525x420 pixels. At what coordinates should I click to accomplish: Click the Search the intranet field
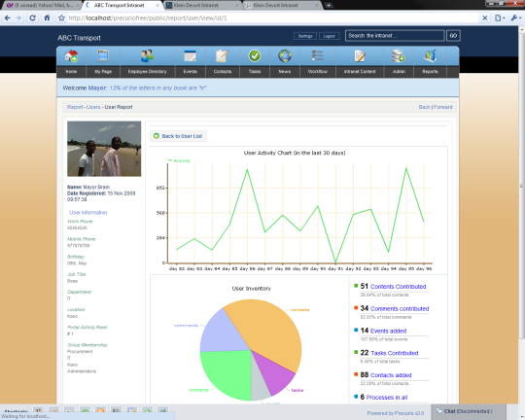(x=395, y=36)
